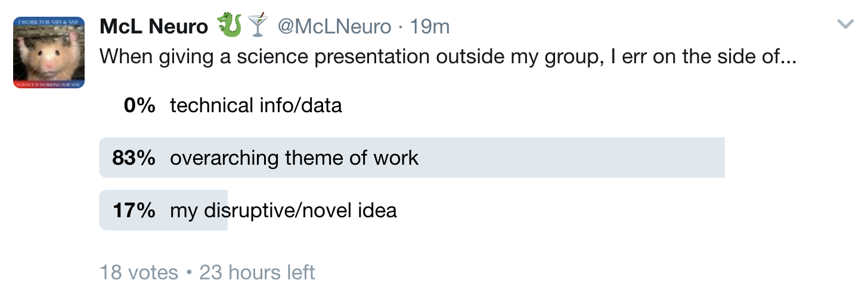
Task: Click the 17% poll result label
Action: [134, 210]
